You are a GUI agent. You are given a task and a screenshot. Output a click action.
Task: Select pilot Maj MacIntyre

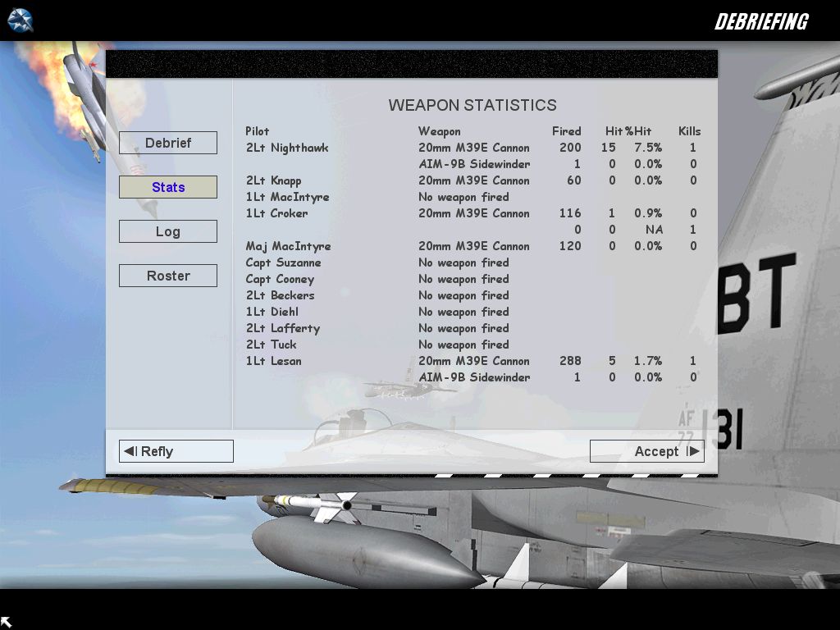click(x=288, y=246)
